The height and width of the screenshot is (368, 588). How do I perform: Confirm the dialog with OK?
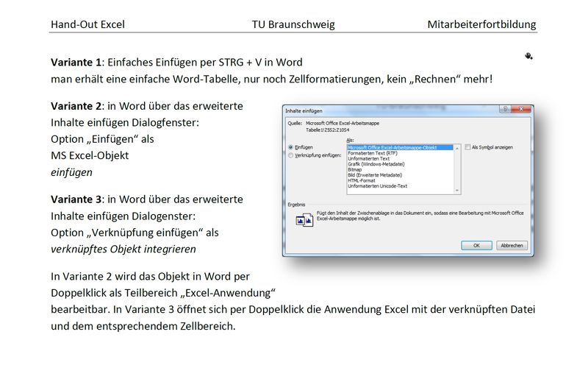point(476,245)
